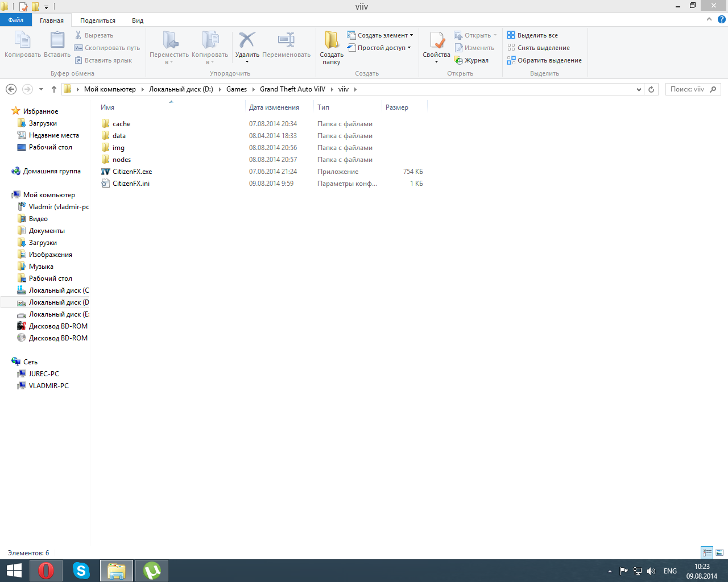Click the search field Поиск: viiv
728x582 pixels.
click(687, 89)
